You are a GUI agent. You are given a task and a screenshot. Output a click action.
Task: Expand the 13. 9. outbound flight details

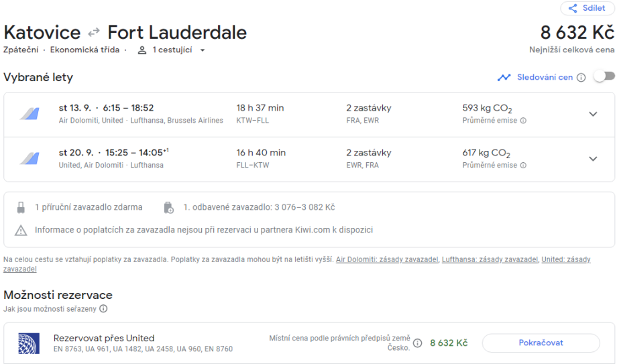click(593, 114)
